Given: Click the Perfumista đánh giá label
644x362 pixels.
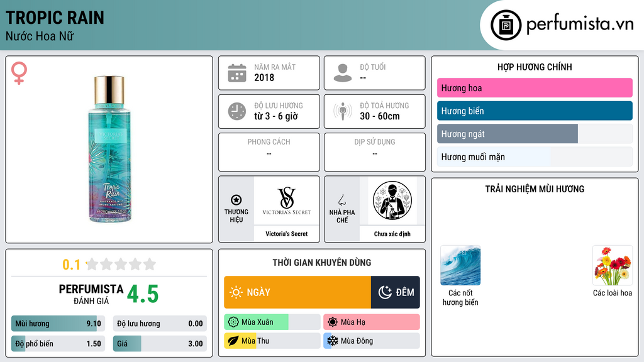Looking at the screenshot, I should [91, 294].
